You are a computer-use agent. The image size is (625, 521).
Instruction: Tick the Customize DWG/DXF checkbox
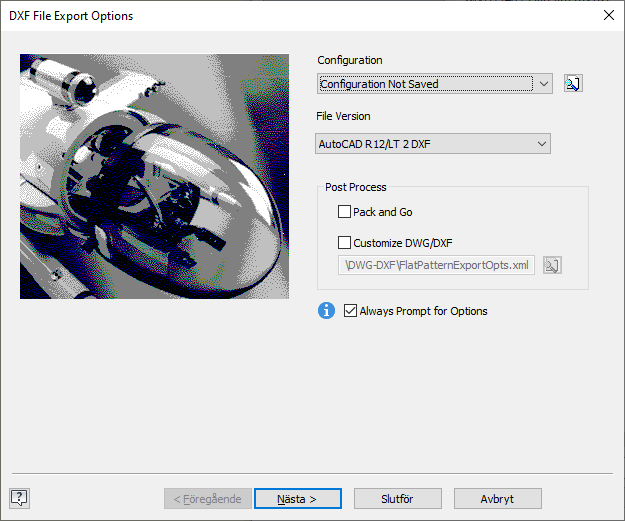pos(345,242)
